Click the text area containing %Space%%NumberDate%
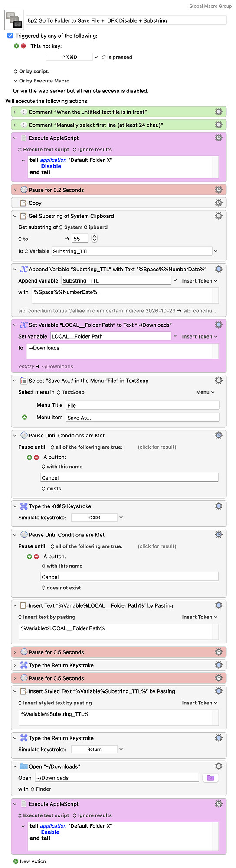The image size is (236, 868). [x=125, y=296]
